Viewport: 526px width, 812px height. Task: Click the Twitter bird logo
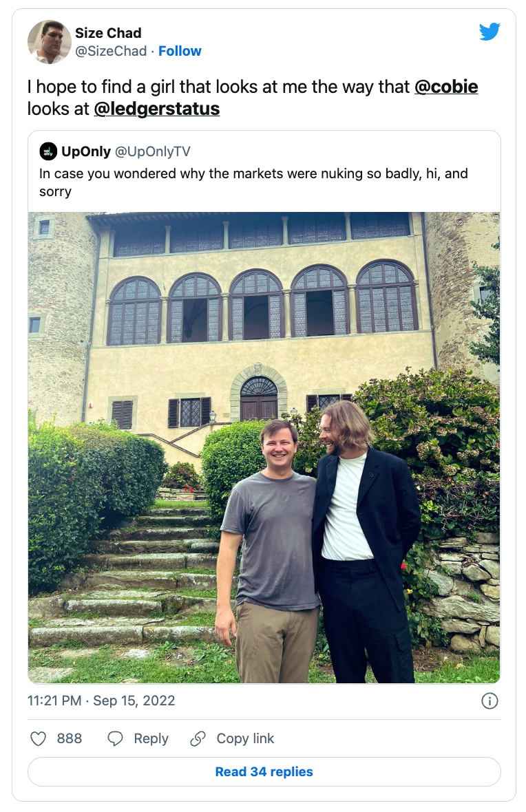(490, 32)
